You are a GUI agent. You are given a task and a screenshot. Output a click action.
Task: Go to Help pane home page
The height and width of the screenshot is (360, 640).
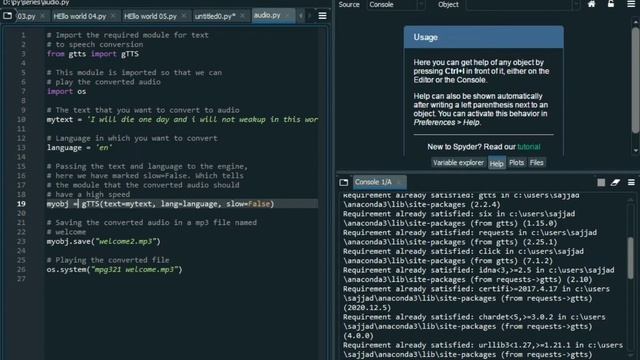click(591, 4)
